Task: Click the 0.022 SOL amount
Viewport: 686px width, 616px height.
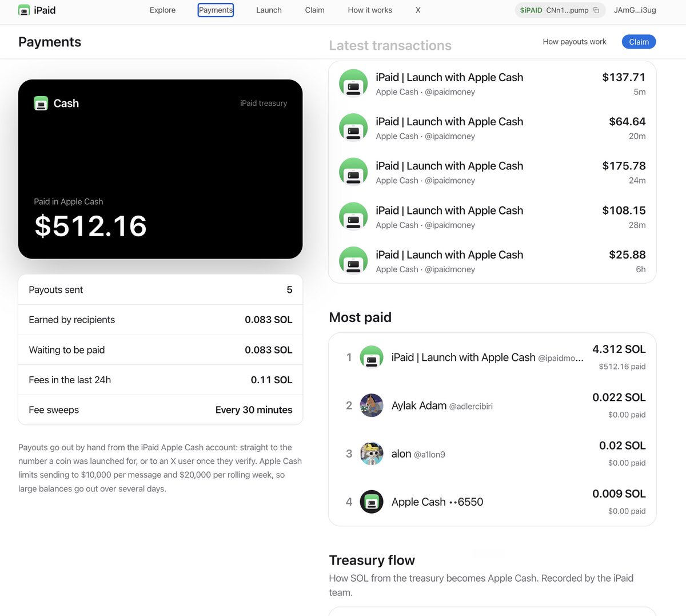Action: pos(619,398)
